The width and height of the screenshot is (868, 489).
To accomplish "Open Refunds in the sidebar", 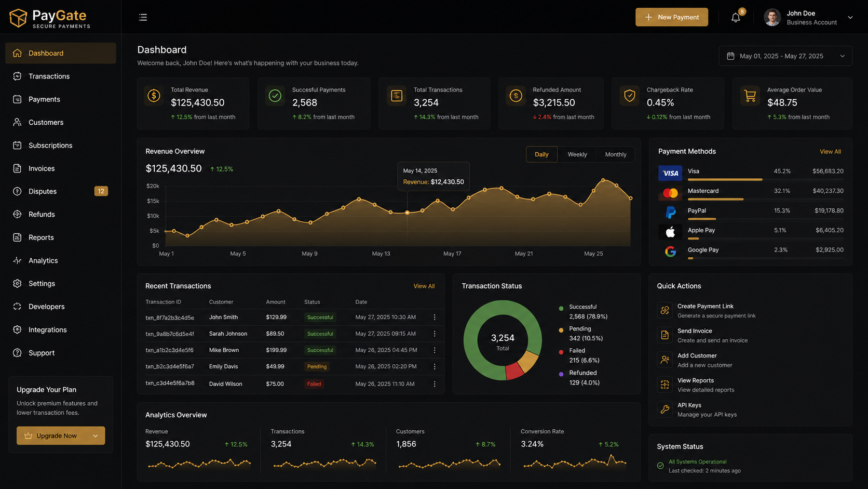I will point(61,214).
